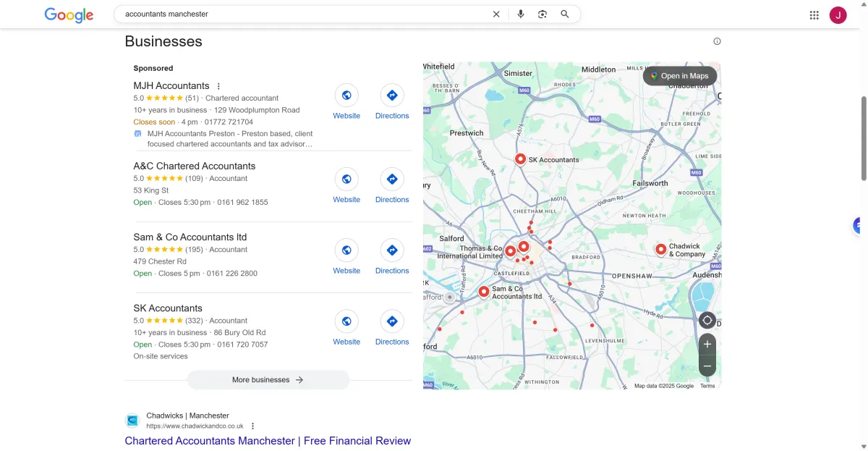Click the Chadwicks site favicon
This screenshot has height=451, width=868.
coord(132,421)
